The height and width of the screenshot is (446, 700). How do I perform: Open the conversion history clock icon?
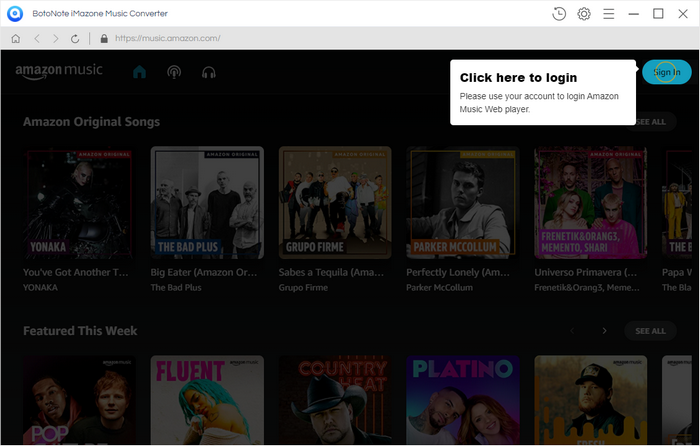coord(558,14)
